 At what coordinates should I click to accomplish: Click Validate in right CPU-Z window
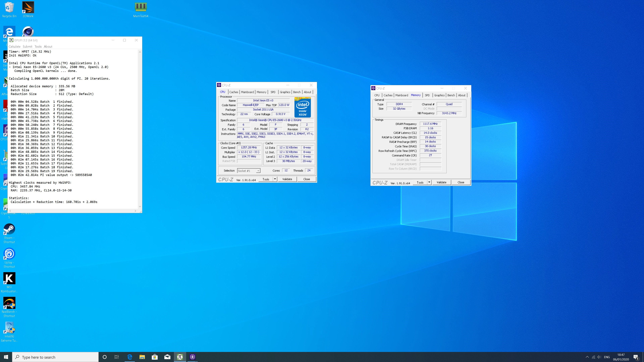click(x=441, y=182)
